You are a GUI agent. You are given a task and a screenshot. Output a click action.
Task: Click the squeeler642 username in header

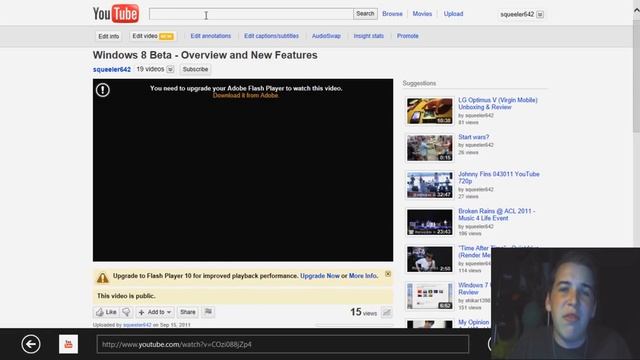pos(517,14)
